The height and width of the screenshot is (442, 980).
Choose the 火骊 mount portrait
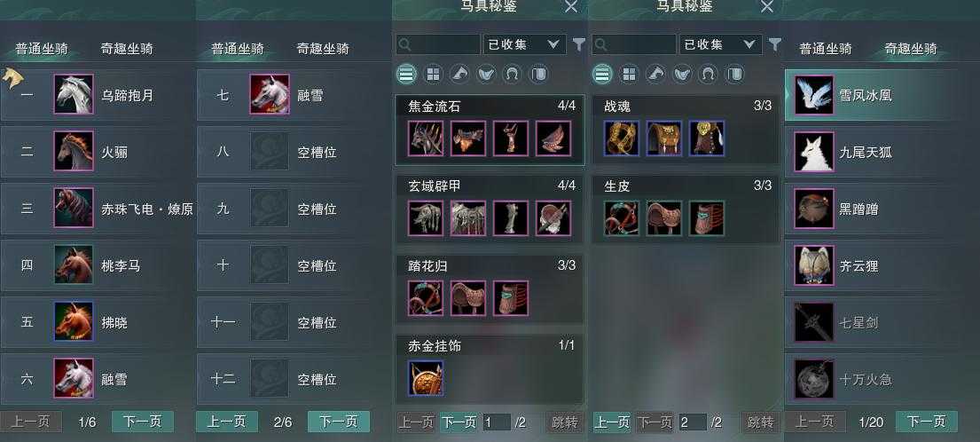(74, 151)
